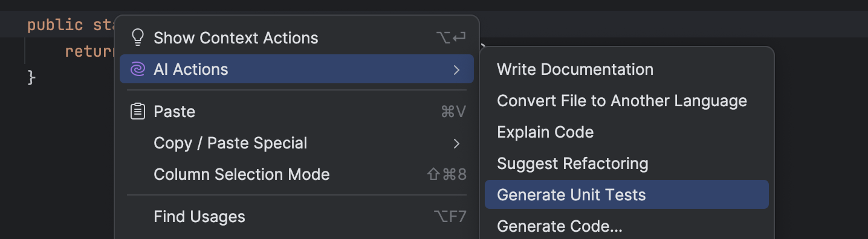
Task: Click the closing brace in code editor
Action: point(32,78)
